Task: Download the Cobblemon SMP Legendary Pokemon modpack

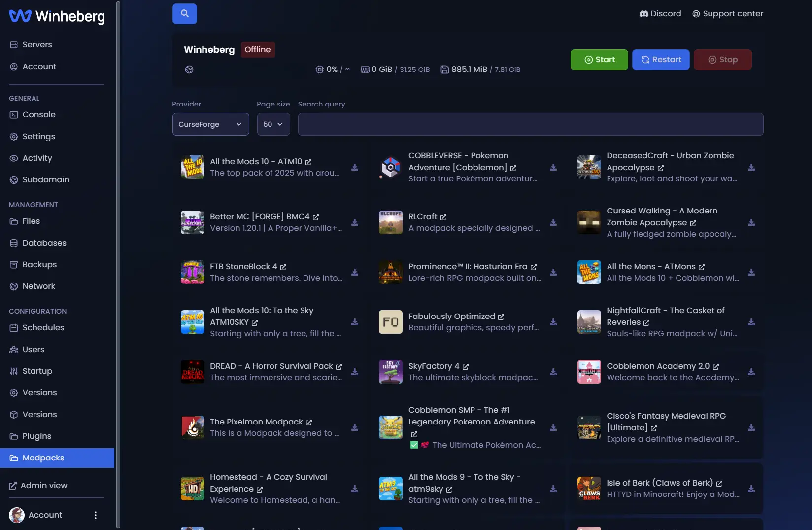Action: [x=553, y=427]
